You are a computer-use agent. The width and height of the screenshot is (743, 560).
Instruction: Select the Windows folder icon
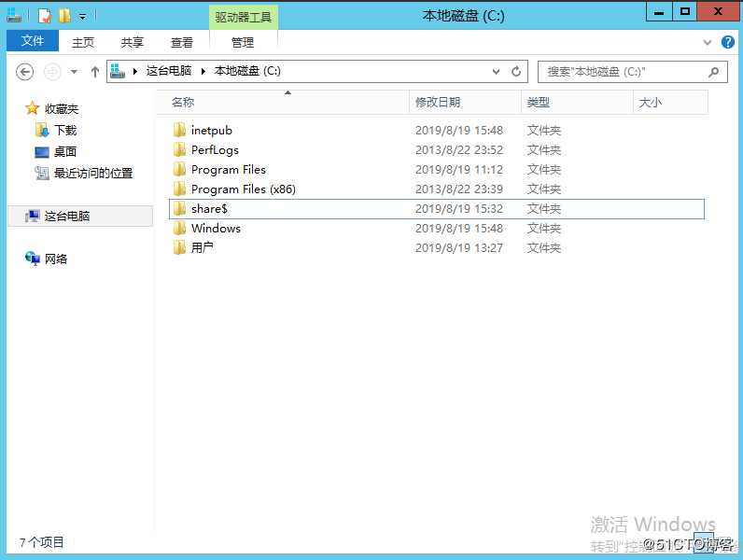point(179,228)
